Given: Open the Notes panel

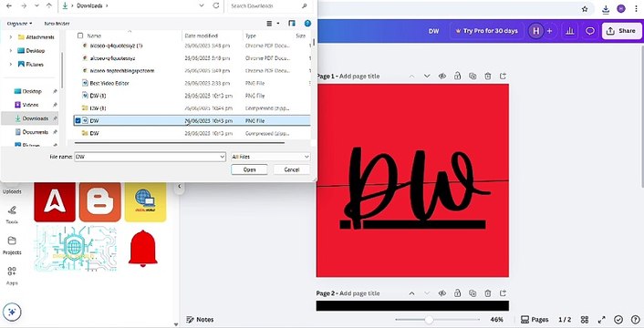Looking at the screenshot, I should 200,320.
